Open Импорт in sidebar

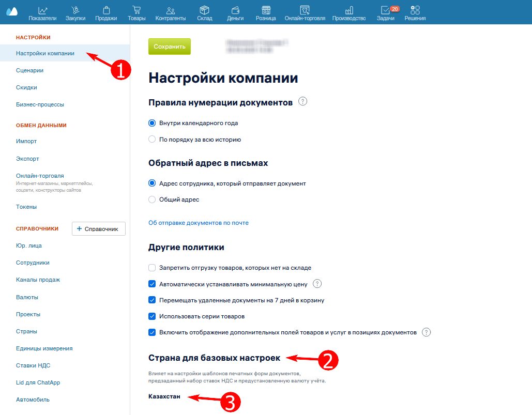26,142
